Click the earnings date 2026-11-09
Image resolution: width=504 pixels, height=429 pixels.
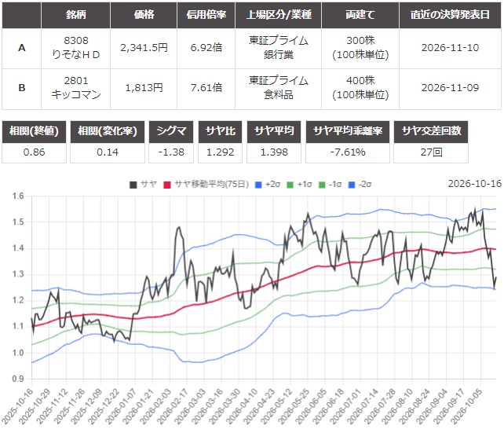click(450, 88)
